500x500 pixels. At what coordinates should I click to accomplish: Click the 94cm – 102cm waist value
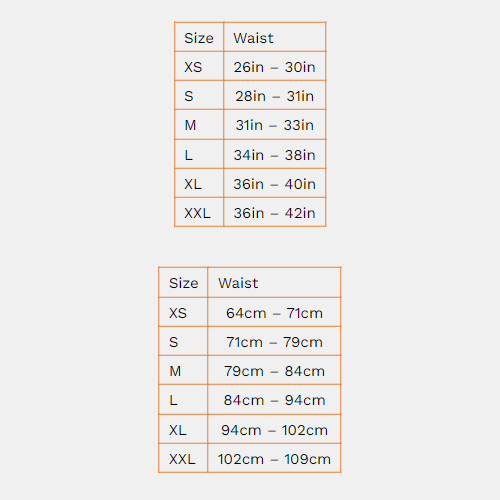pos(274,430)
